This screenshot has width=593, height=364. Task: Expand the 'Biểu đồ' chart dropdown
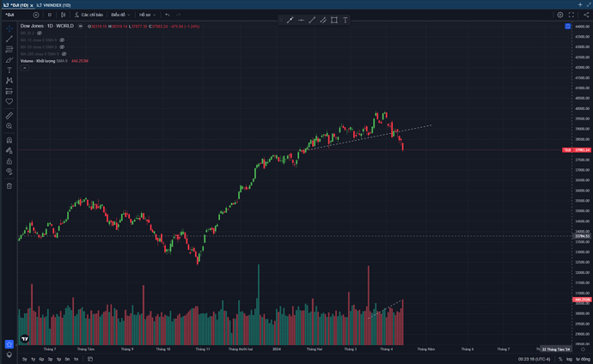(x=119, y=15)
